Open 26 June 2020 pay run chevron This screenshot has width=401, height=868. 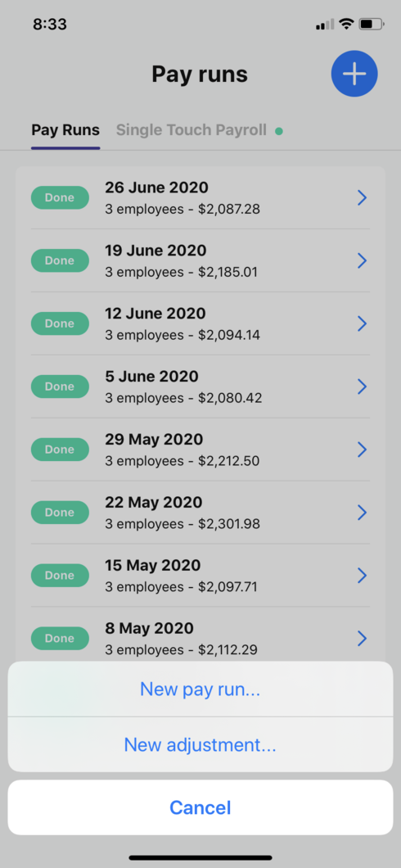click(x=363, y=197)
